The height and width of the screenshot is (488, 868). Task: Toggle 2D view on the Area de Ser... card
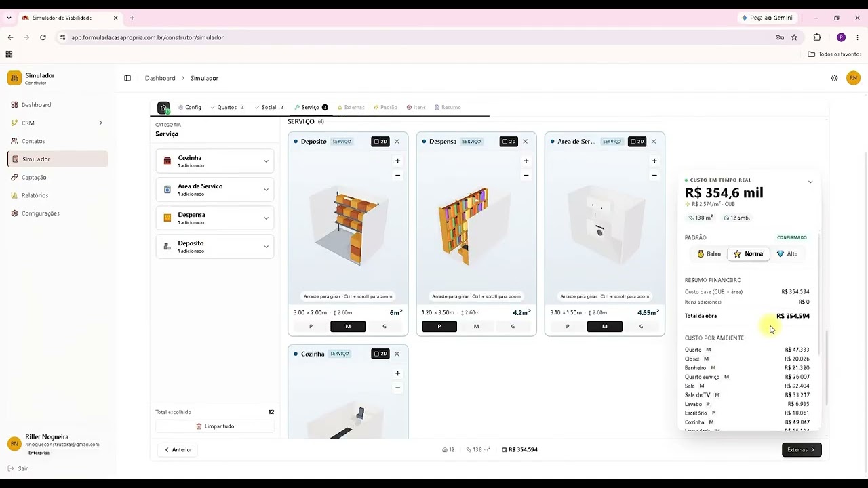coord(637,142)
